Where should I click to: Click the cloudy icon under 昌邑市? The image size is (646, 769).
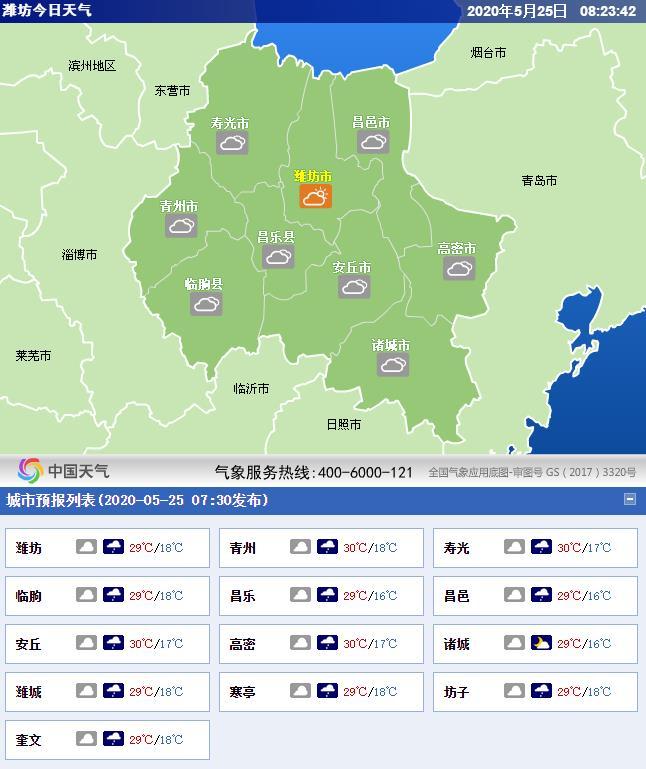(x=373, y=142)
